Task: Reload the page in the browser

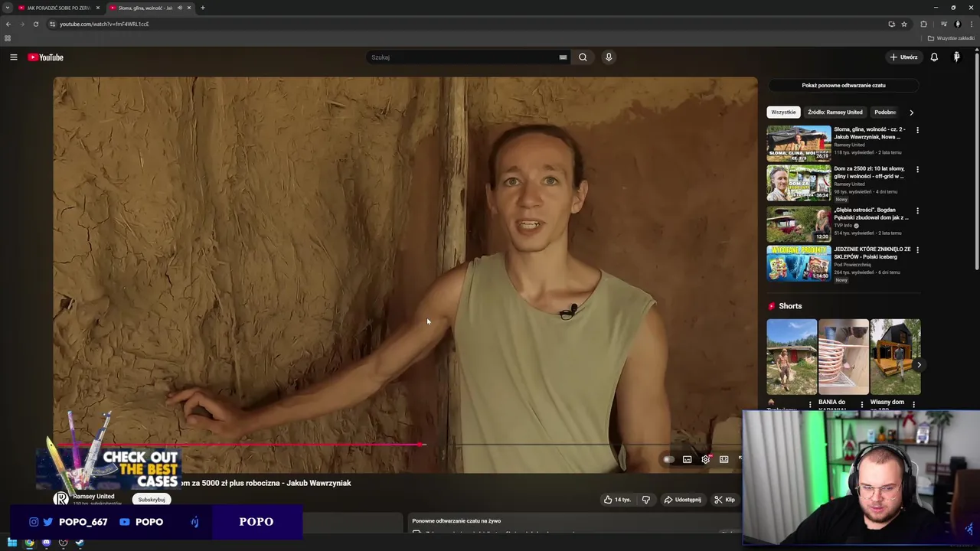Action: (x=36, y=24)
